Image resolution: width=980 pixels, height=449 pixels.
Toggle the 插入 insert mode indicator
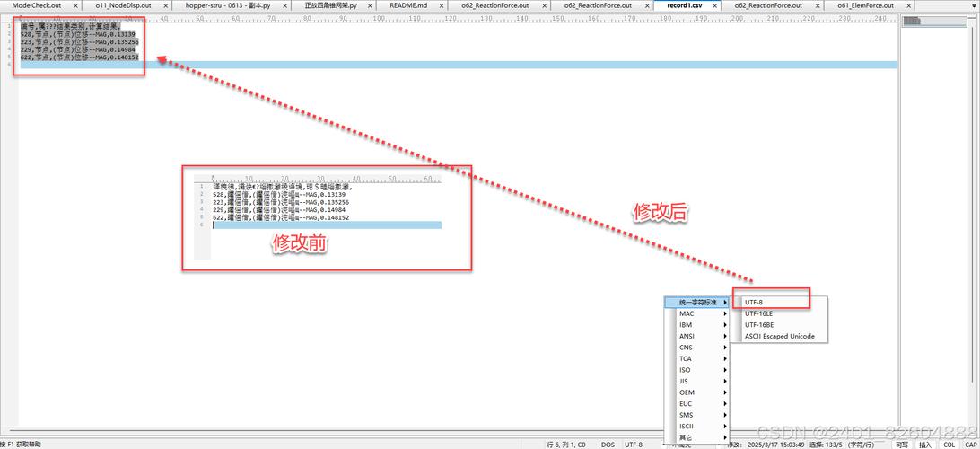(x=924, y=445)
